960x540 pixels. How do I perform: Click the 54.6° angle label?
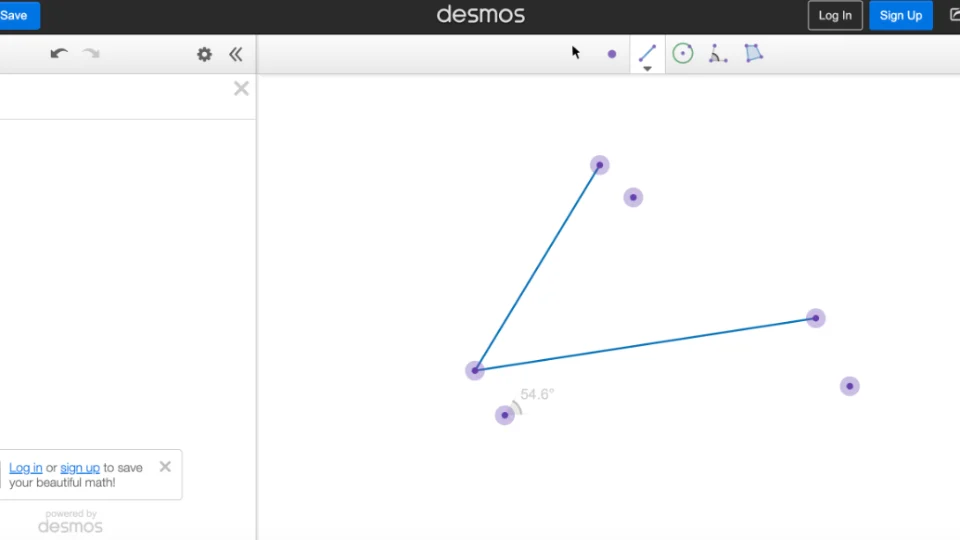coord(537,394)
